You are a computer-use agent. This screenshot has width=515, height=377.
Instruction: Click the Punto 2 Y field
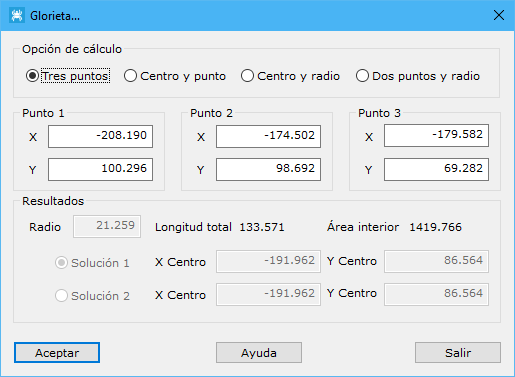point(268,169)
